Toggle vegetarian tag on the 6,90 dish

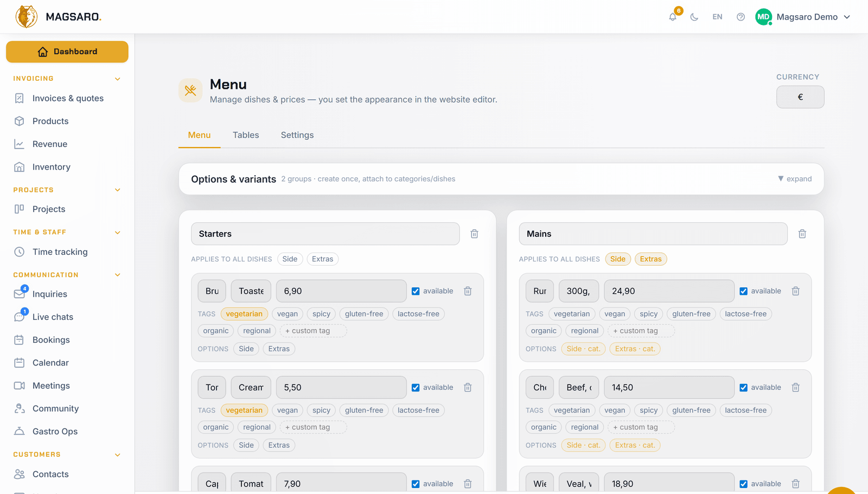coord(244,314)
